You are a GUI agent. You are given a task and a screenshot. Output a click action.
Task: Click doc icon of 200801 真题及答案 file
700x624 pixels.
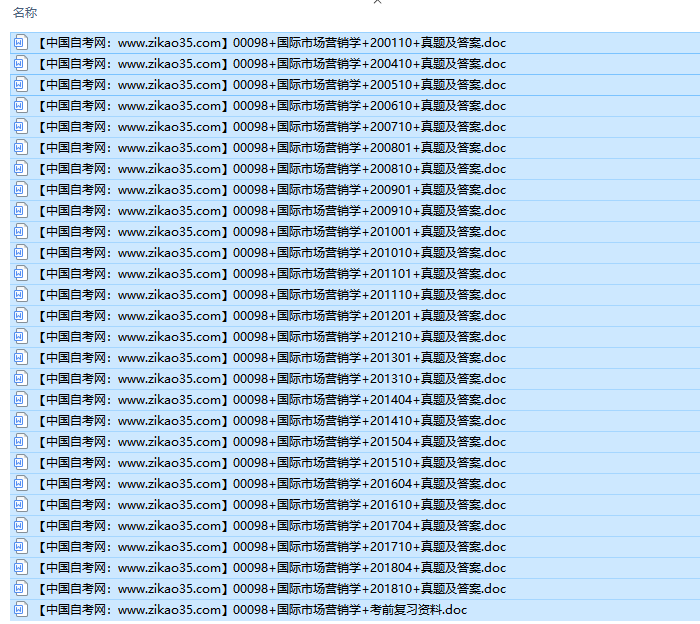[x=21, y=147]
